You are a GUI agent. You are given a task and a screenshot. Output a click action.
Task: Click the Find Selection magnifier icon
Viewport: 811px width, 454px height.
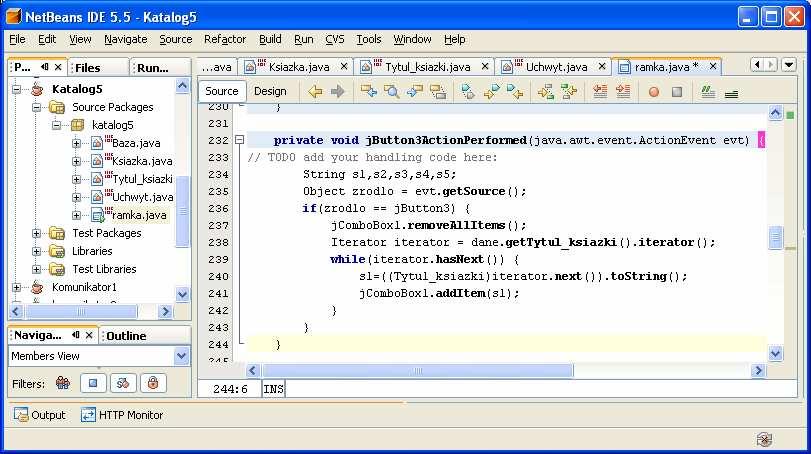pos(392,92)
